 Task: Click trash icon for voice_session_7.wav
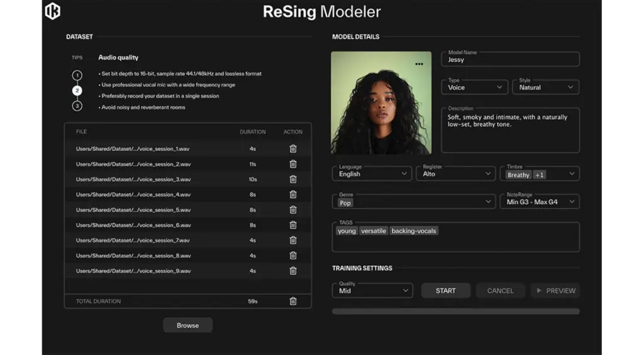[x=293, y=240]
